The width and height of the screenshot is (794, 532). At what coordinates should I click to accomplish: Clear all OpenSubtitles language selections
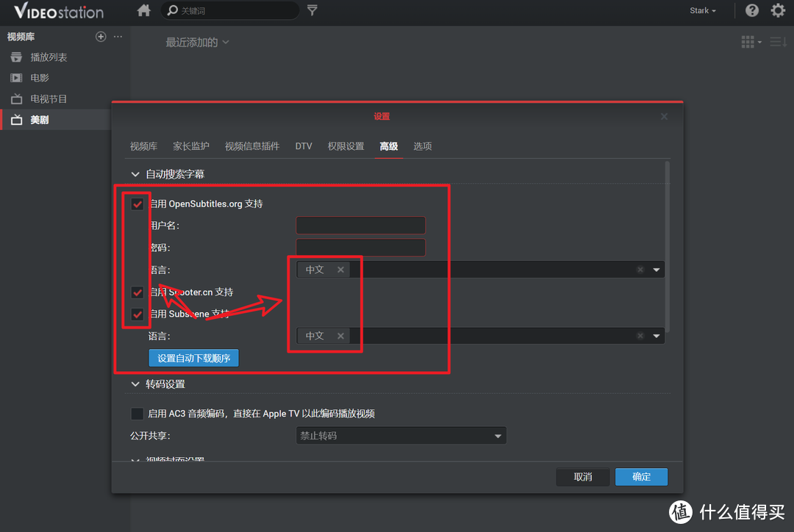[x=640, y=270]
